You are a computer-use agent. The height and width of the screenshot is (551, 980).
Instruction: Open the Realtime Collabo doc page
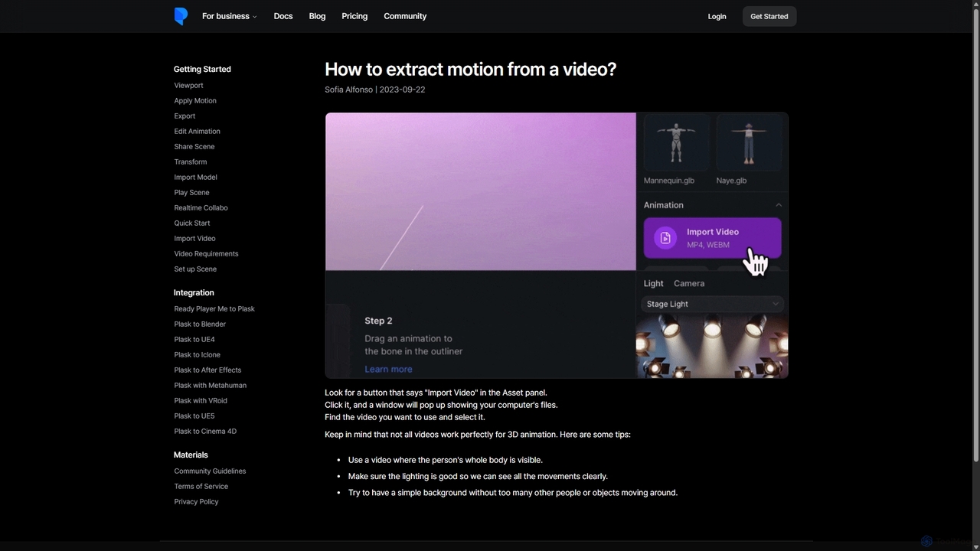(201, 208)
